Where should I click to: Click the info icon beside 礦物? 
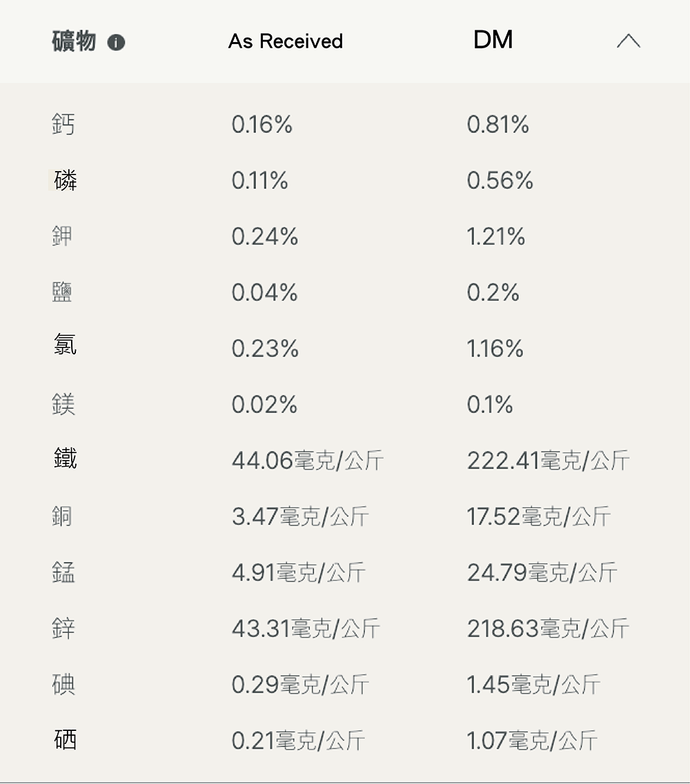[x=117, y=43]
